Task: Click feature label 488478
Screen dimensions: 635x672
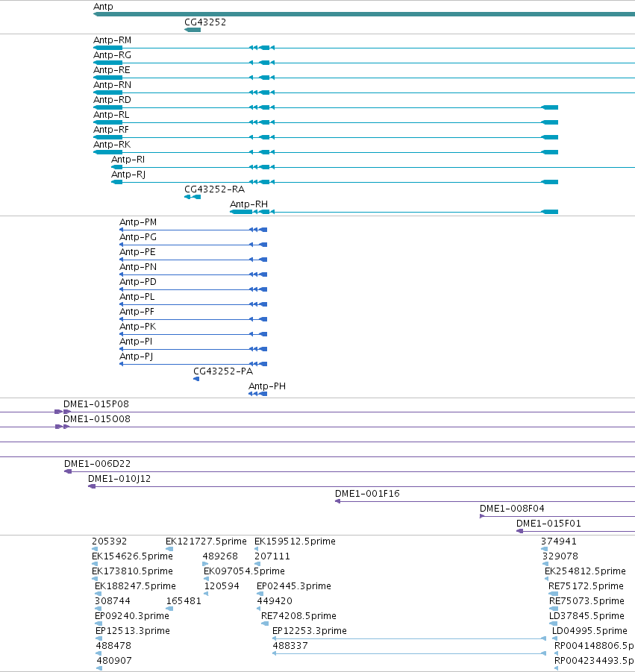Action: click(113, 646)
